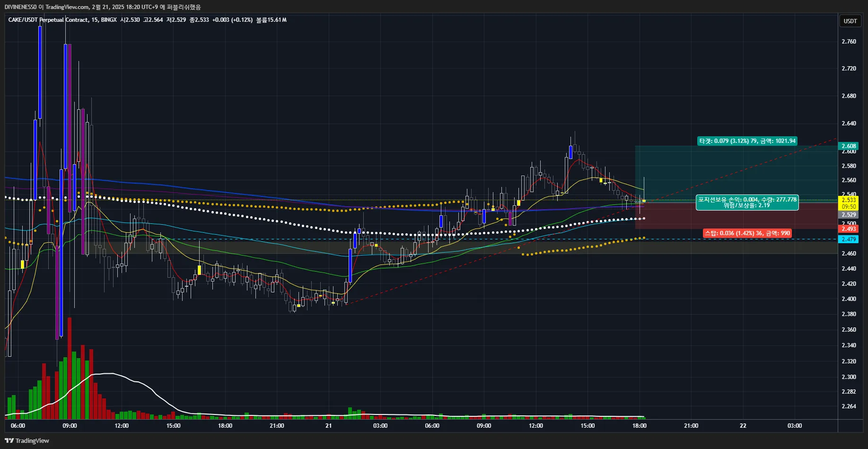Click the 09:50 bar countdown tag
This screenshot has height=449, width=868.
(x=849, y=207)
